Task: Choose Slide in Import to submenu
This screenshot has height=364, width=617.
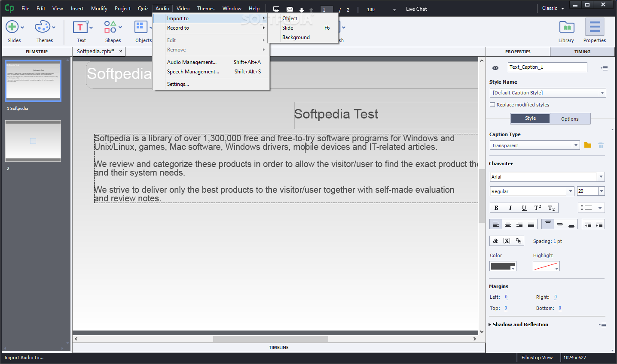Action: coord(303,28)
